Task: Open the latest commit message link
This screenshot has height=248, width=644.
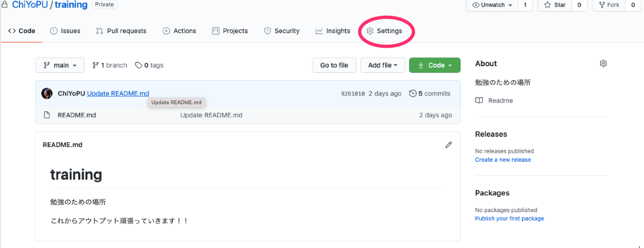Action: click(118, 93)
